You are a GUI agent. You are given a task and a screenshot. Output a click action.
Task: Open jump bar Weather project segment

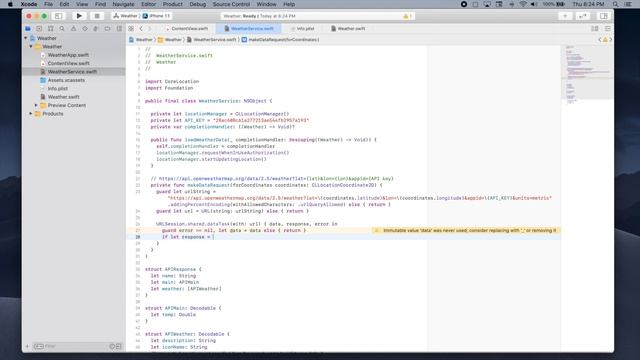[140, 40]
